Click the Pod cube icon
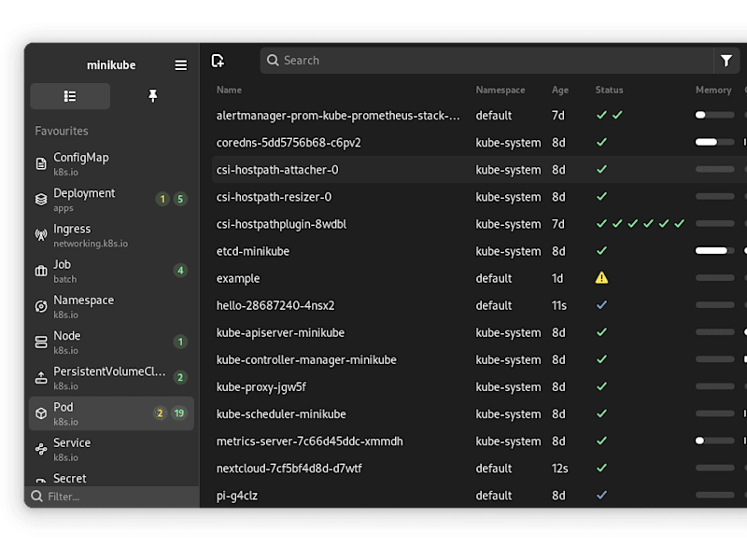Viewport: 747px width, 560px height. tap(41, 413)
